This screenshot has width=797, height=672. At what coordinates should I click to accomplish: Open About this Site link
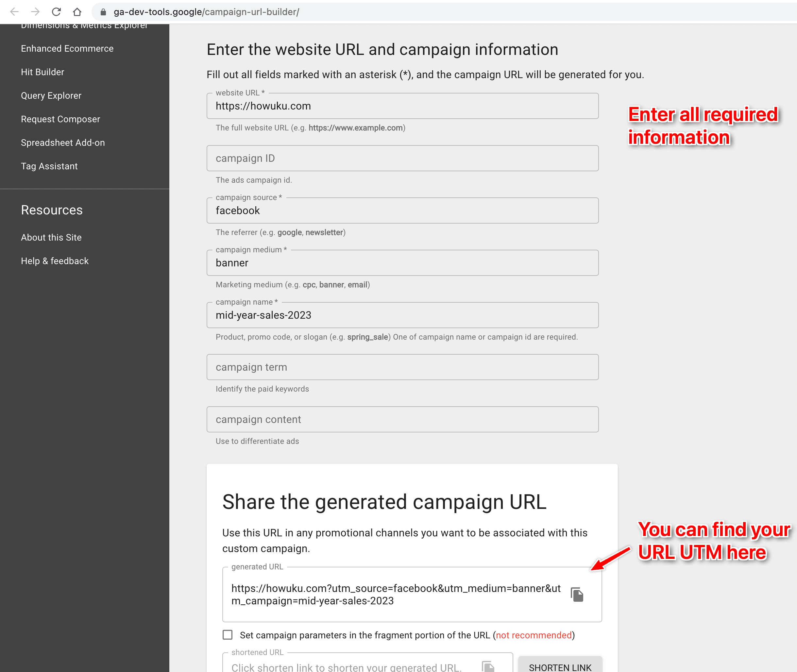click(51, 237)
